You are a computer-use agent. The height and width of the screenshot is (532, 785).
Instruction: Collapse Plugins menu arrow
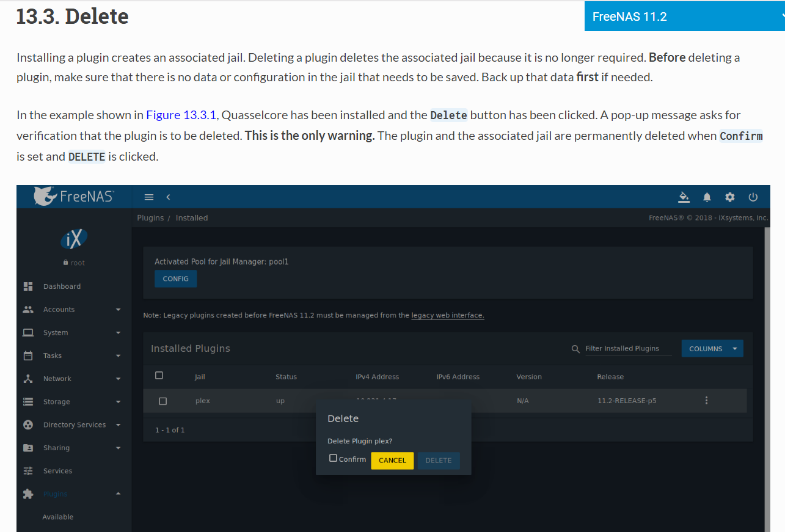click(x=118, y=494)
